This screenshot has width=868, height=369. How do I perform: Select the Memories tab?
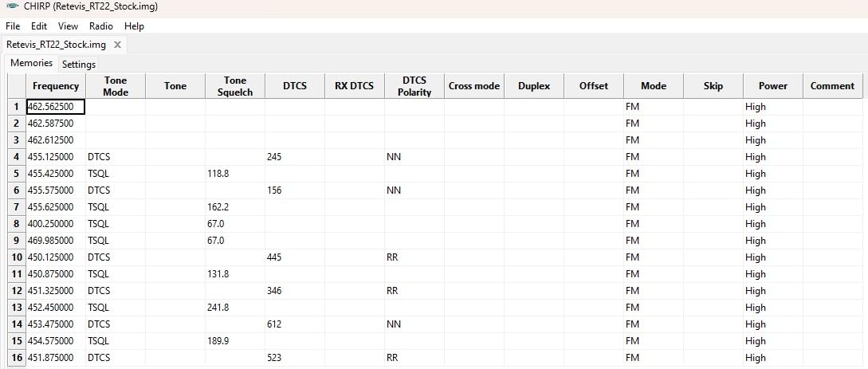[x=32, y=63]
